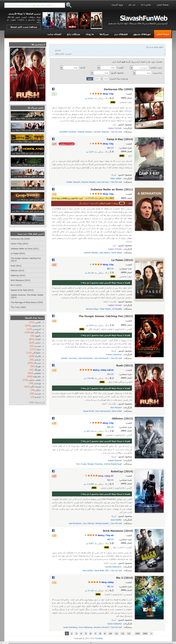Open the چهره‌های مشهور nav tab
Image resolution: width=176 pixels, height=644 pixels.
142,34
